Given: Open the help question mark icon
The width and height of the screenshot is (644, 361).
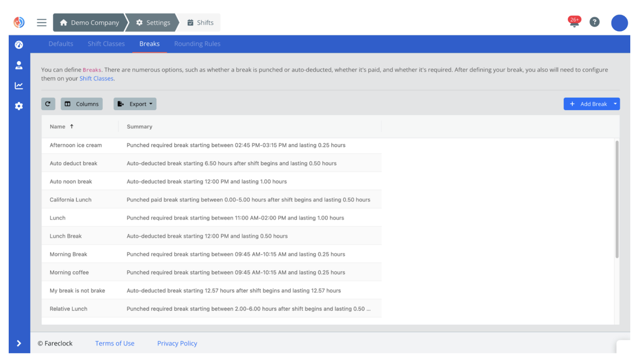Looking at the screenshot, I should coord(594,22).
